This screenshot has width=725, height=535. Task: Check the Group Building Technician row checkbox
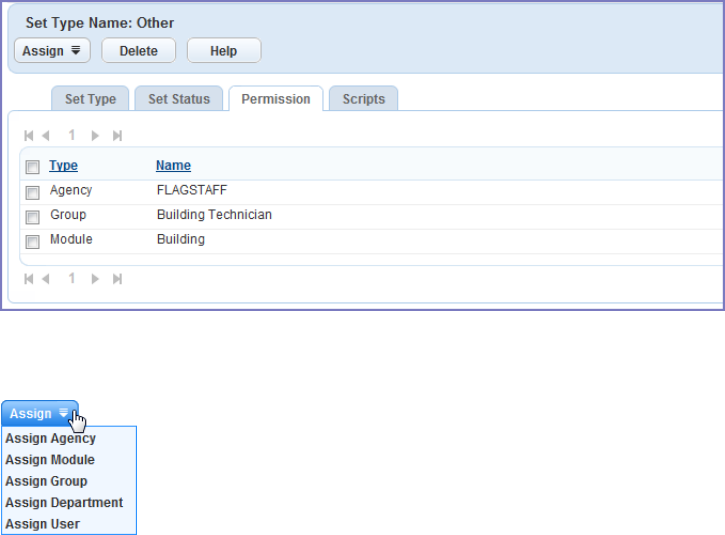click(32, 217)
